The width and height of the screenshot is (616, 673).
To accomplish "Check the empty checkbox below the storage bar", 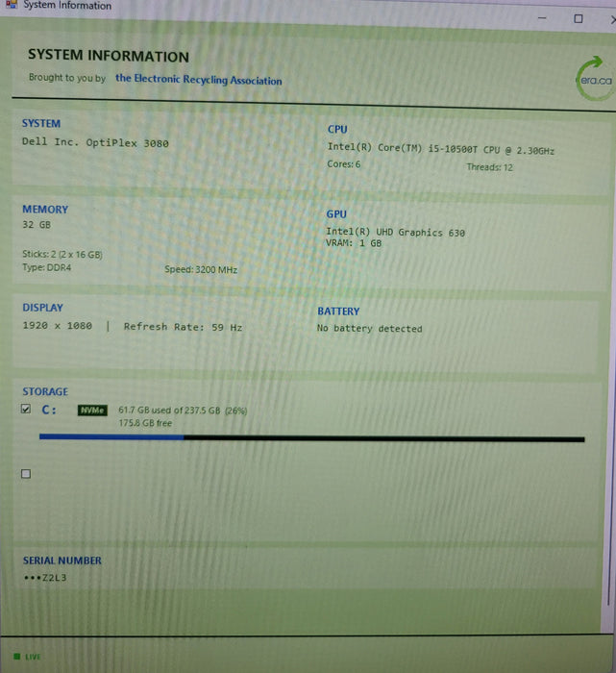I will click(x=26, y=474).
